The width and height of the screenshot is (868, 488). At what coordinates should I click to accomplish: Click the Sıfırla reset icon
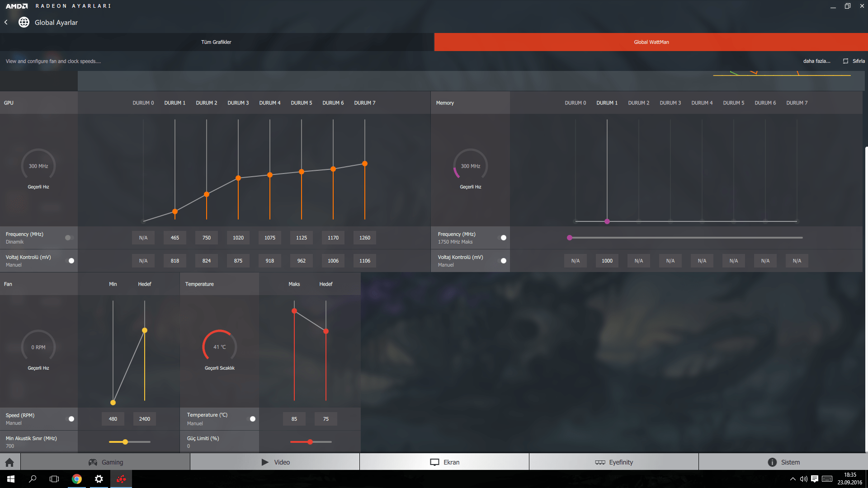pyautogui.click(x=845, y=61)
